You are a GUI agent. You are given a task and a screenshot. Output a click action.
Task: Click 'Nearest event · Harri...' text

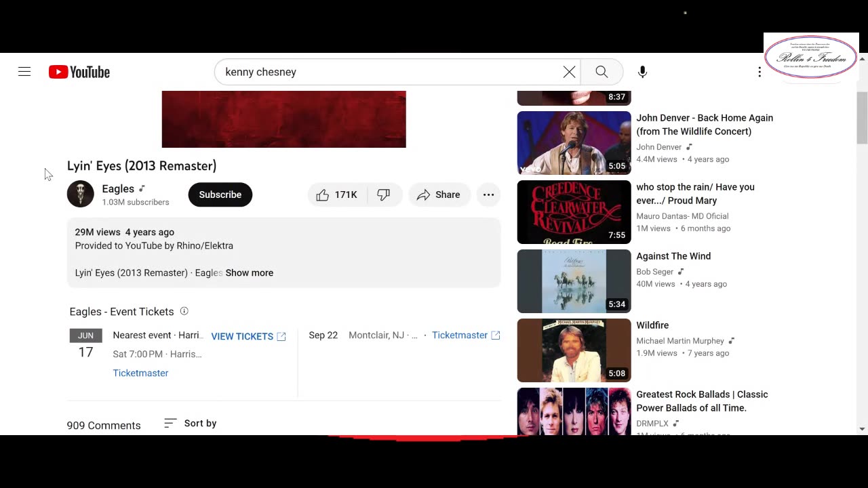[x=158, y=335]
